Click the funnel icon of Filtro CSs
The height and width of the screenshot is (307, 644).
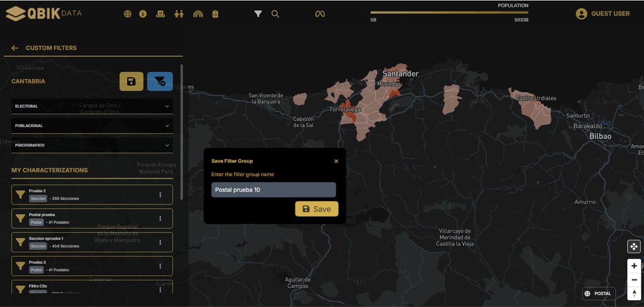click(x=20, y=289)
